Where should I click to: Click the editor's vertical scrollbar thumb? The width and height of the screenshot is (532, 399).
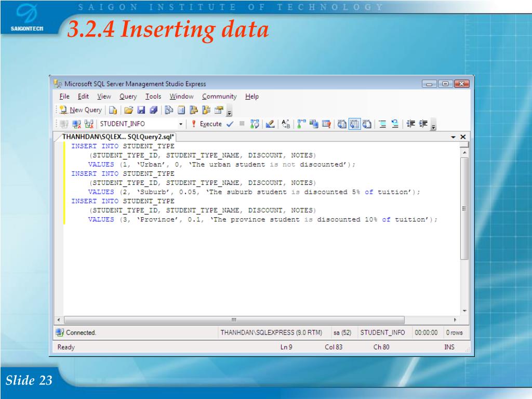(x=464, y=208)
